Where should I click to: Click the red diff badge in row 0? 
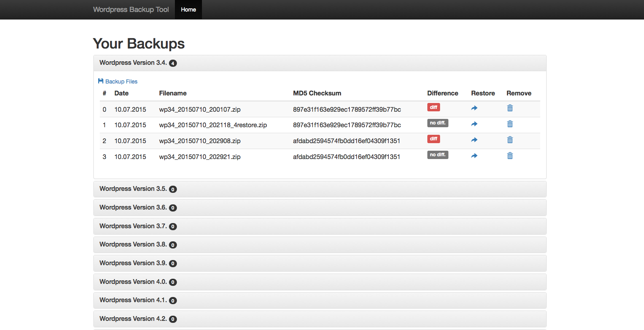tap(434, 107)
